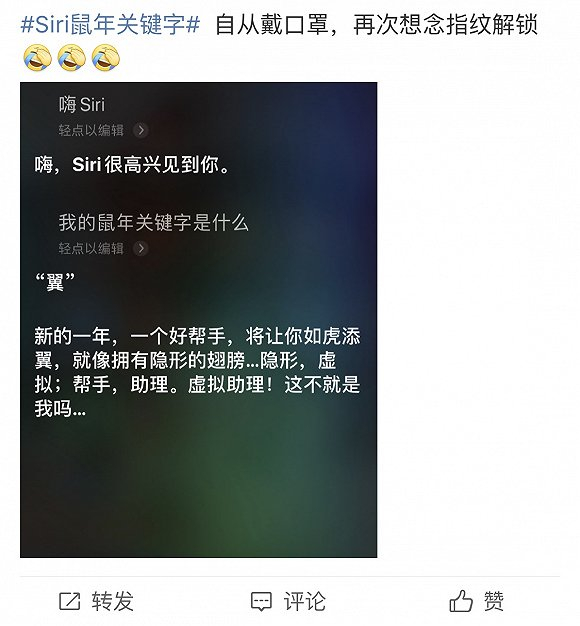
Task: Tap the 转发 label to repost
Action: (113, 601)
